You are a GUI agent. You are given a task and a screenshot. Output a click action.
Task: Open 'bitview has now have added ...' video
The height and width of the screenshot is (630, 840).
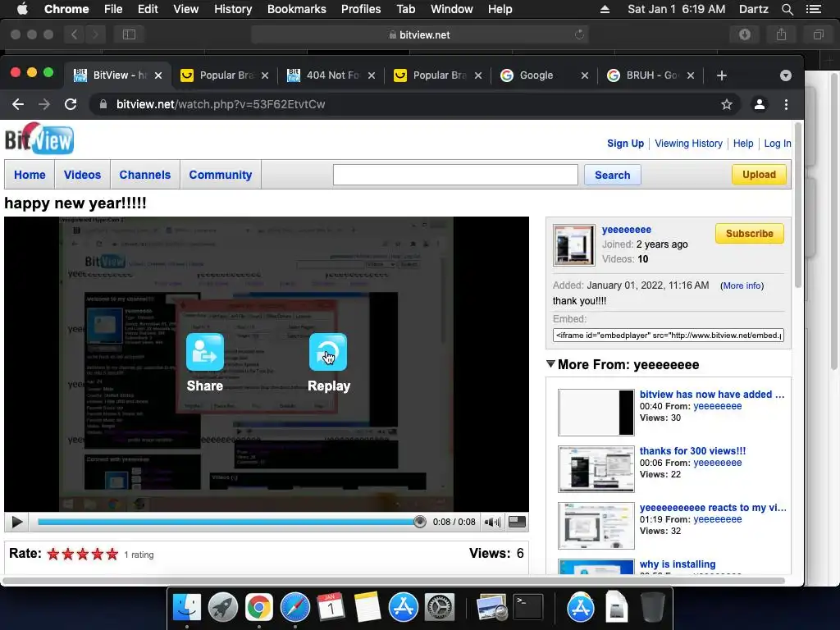[x=711, y=395]
